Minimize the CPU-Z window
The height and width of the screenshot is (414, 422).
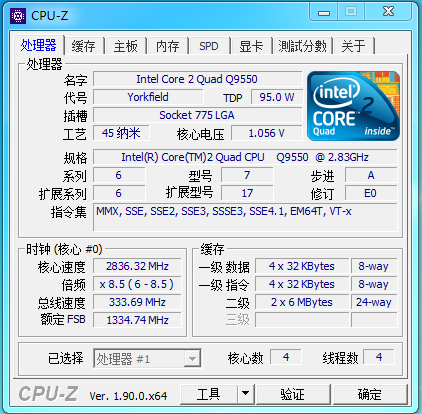pos(324,12)
